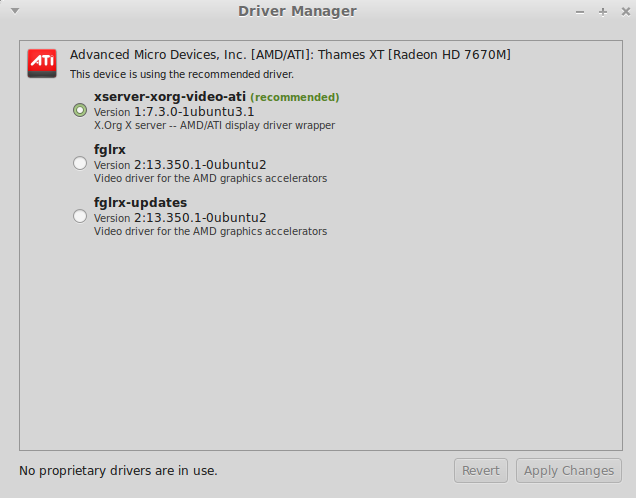Select the fglrx driver radio button
Screen dimensions: 636x498
[x=80, y=163]
